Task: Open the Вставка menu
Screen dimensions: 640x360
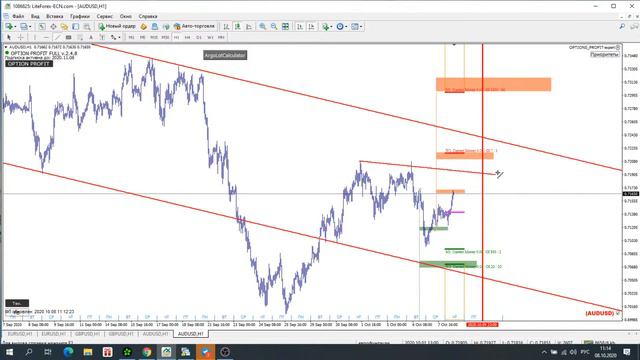Action: [55, 16]
